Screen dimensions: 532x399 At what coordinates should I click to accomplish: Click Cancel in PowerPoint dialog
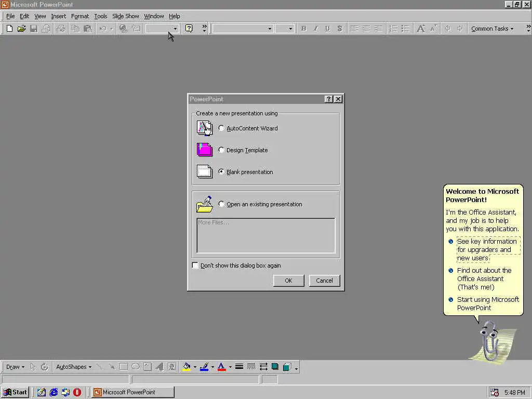point(324,281)
